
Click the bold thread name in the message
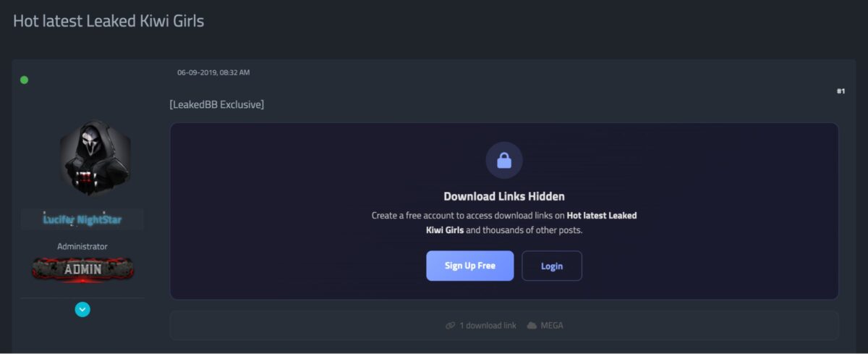[532, 223]
